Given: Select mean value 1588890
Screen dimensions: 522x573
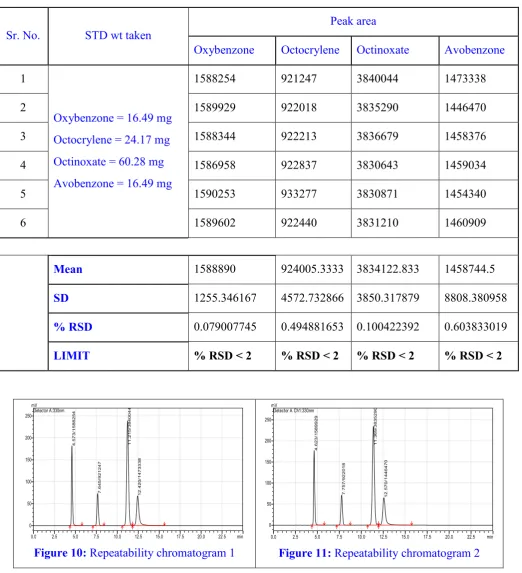Looking at the screenshot, I should click(x=215, y=269).
